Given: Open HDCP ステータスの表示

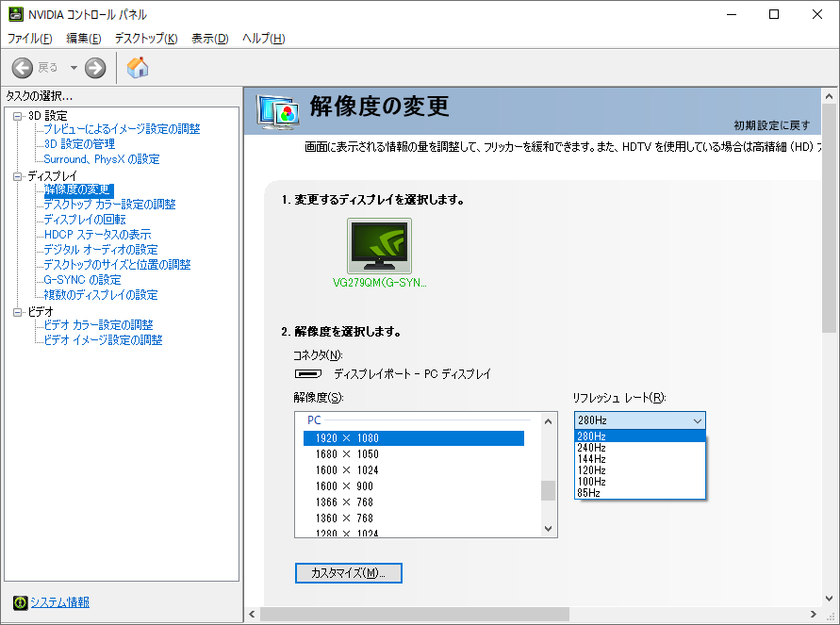Looking at the screenshot, I should click(x=97, y=235).
